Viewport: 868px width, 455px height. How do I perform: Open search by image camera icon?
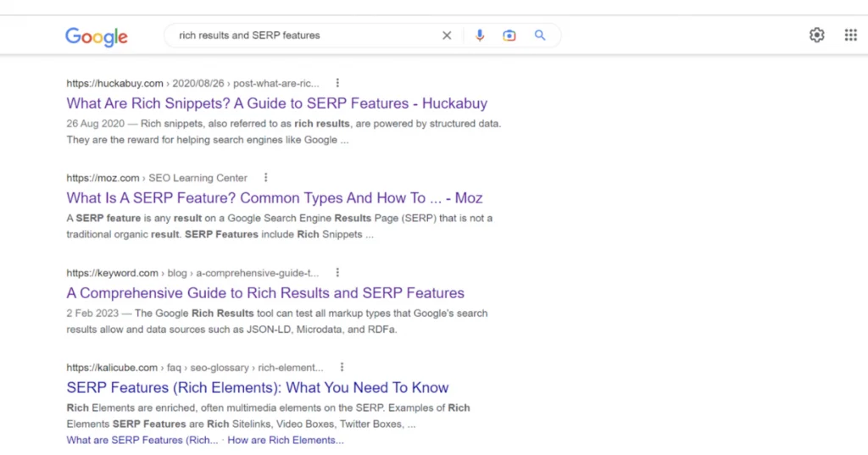point(509,36)
